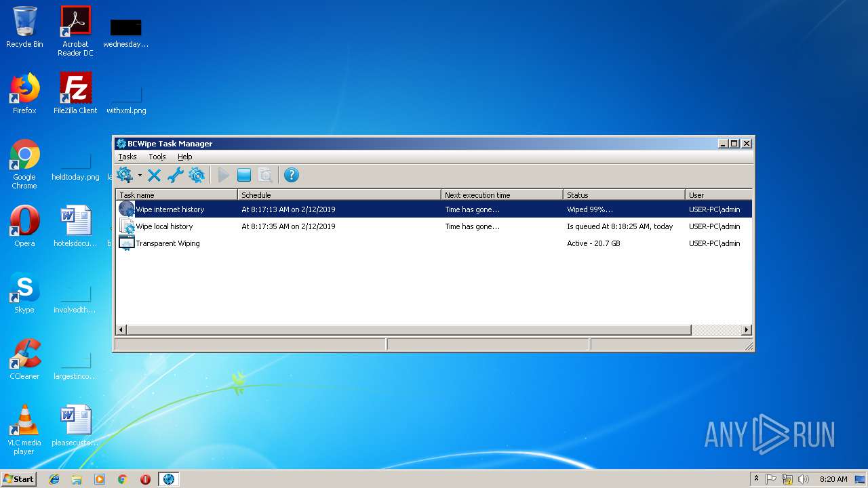Click the 8:20 AM system clock
This screenshot has height=488, width=868.
[833, 479]
